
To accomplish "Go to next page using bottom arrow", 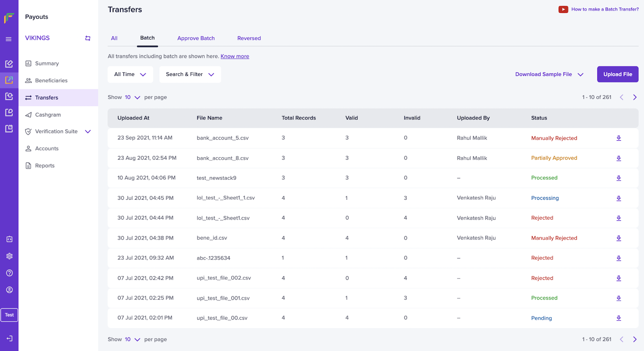I will point(635,339).
